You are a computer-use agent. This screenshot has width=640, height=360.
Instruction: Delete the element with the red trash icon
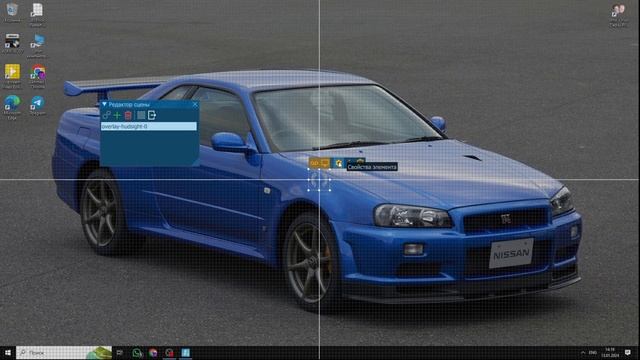point(128,115)
